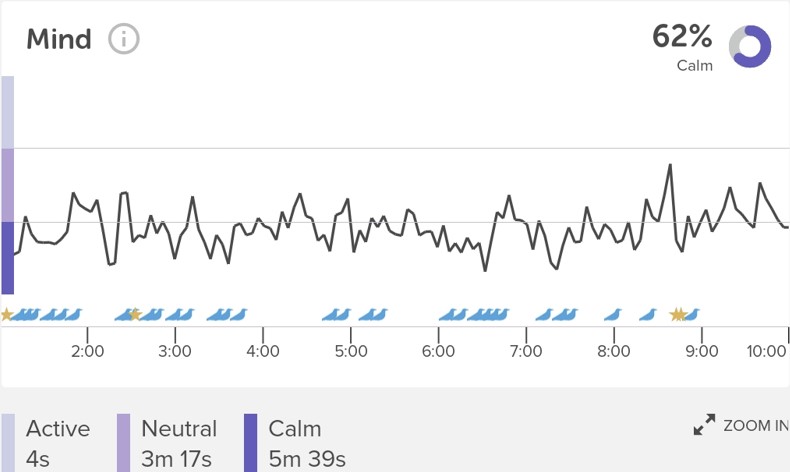Screen dimensions: 790x472
Task: Click the bird icon right after 5:00
Action: [x=373, y=315]
